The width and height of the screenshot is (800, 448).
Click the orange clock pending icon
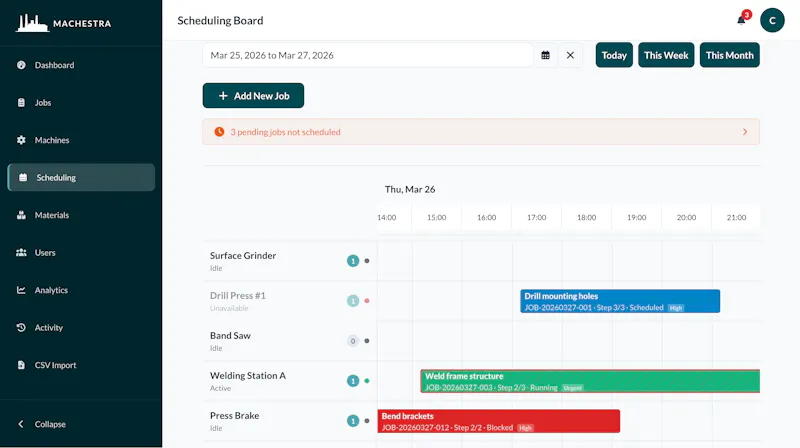coord(219,132)
